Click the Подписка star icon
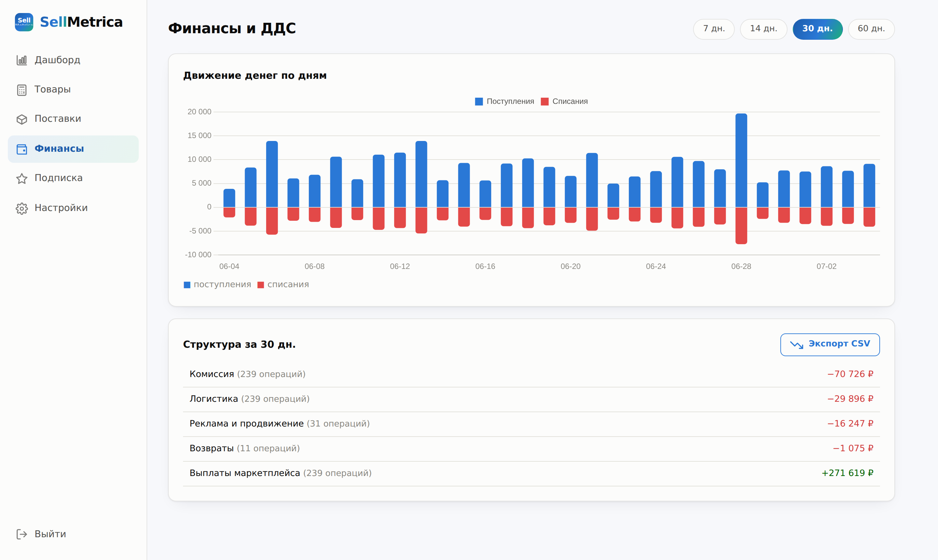The image size is (938, 560). pyautogui.click(x=22, y=178)
